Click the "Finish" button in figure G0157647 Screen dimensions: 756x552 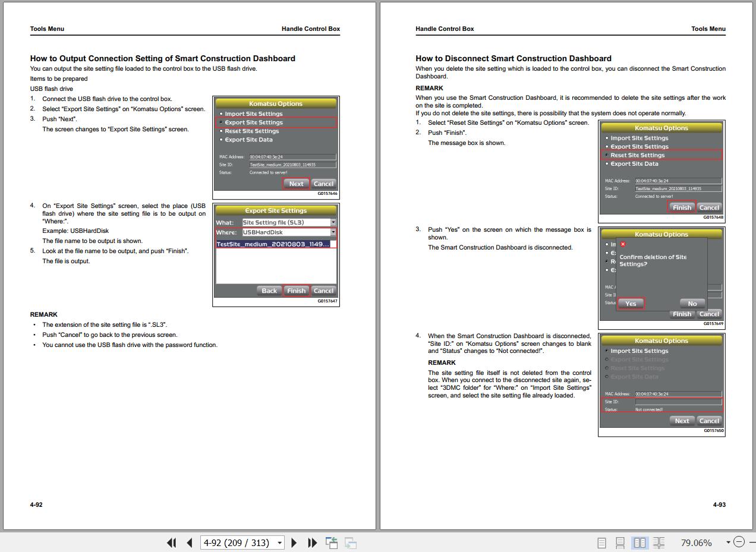296,291
